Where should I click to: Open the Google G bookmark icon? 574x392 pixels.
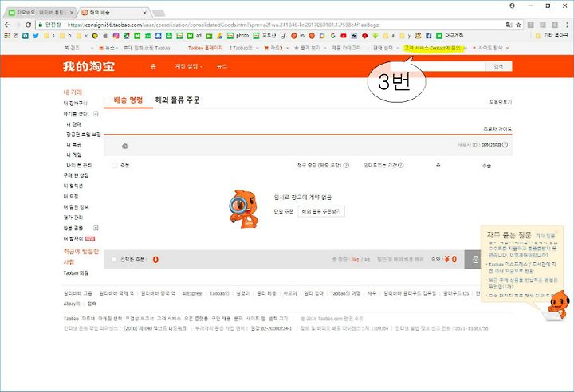(332, 36)
